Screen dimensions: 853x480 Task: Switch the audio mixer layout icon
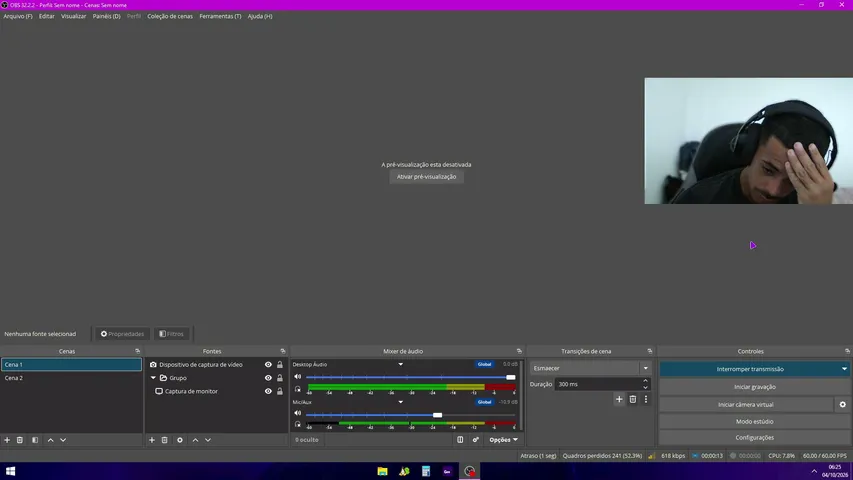pos(460,440)
